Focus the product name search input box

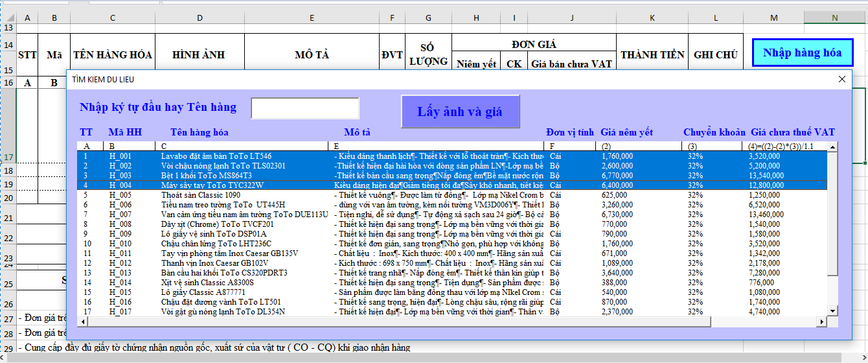pos(304,108)
